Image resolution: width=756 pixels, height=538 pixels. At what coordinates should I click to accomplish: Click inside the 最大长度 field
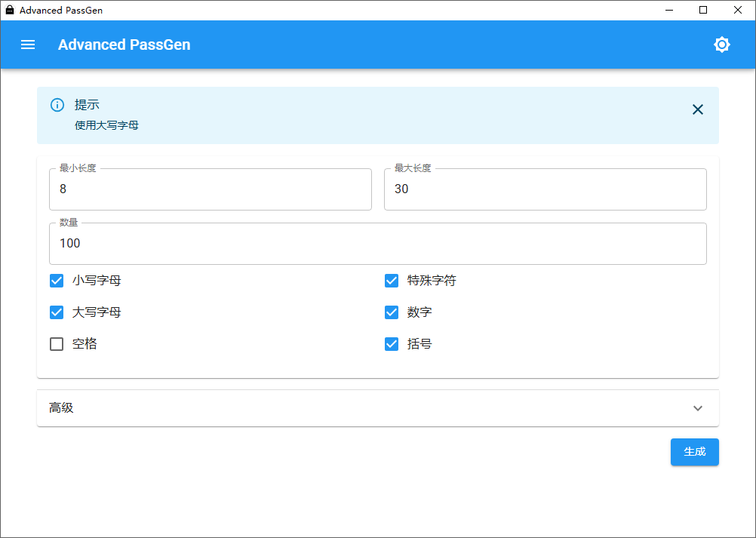(x=545, y=189)
